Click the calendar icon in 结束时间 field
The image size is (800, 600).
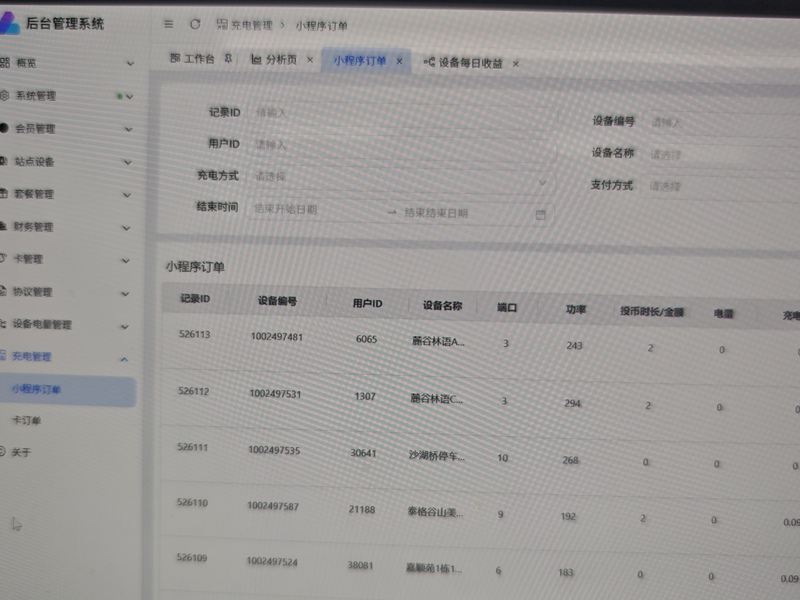point(540,215)
